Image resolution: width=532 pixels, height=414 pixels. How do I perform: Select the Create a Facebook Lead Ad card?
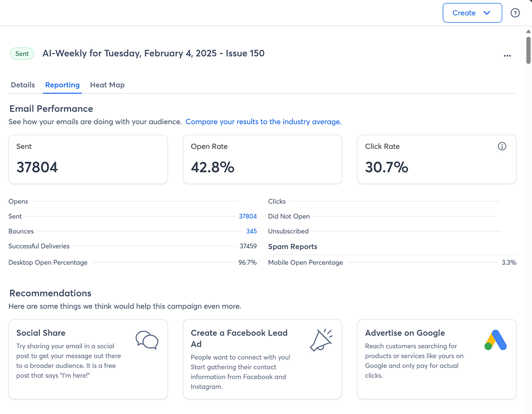pyautogui.click(x=262, y=359)
